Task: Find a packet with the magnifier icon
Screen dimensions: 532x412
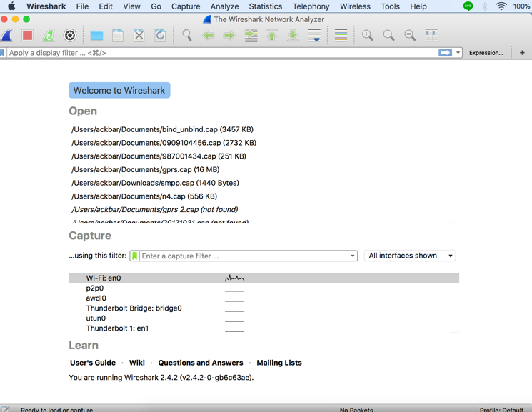Action: coord(187,35)
